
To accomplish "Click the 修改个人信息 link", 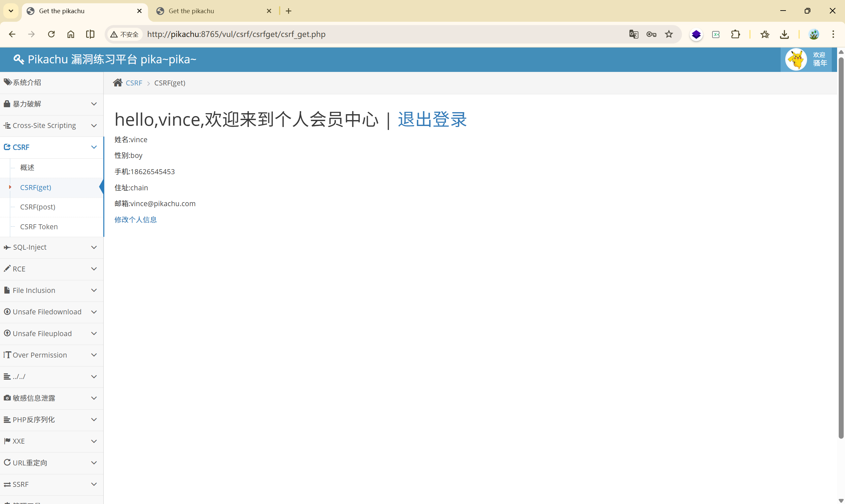I will click(x=136, y=220).
